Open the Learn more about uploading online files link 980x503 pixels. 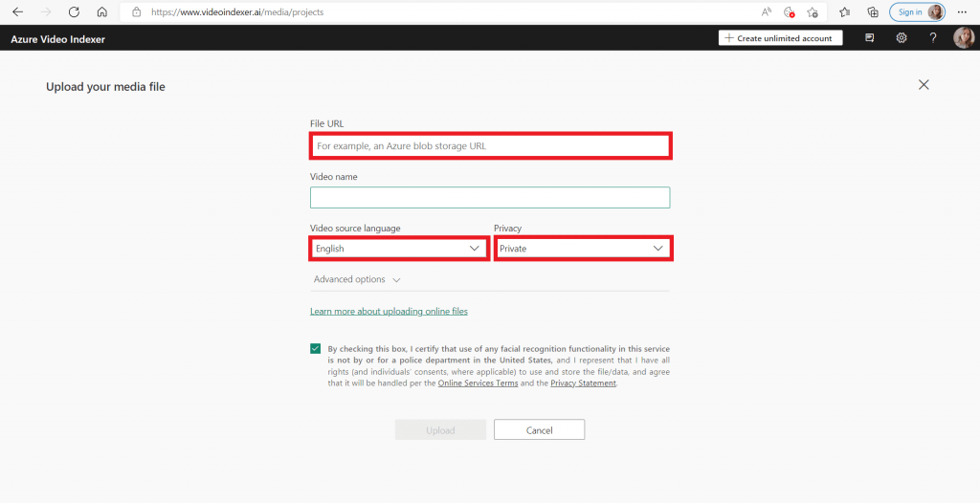[x=389, y=312]
